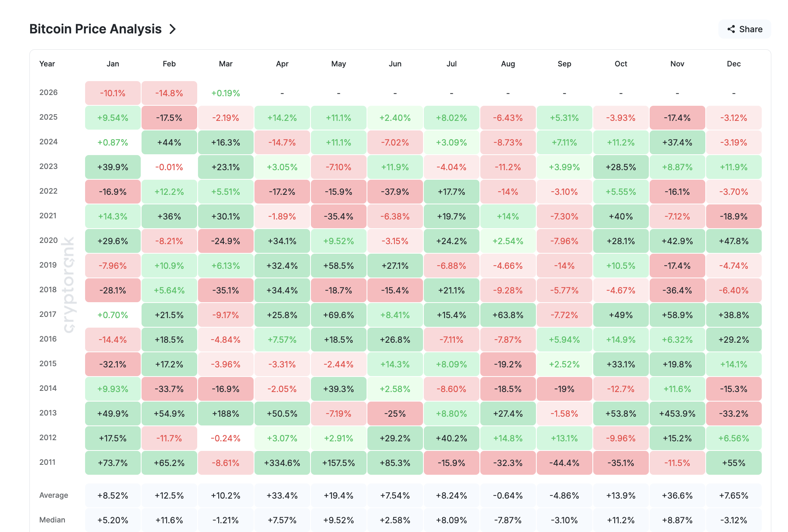Select the +453.9% cell for November 2013
The height and width of the screenshot is (532, 788).
(x=677, y=414)
